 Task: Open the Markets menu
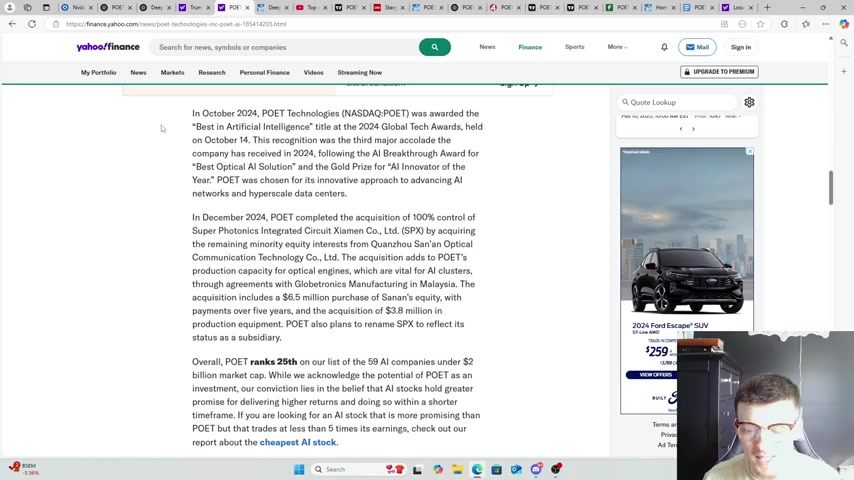click(172, 72)
